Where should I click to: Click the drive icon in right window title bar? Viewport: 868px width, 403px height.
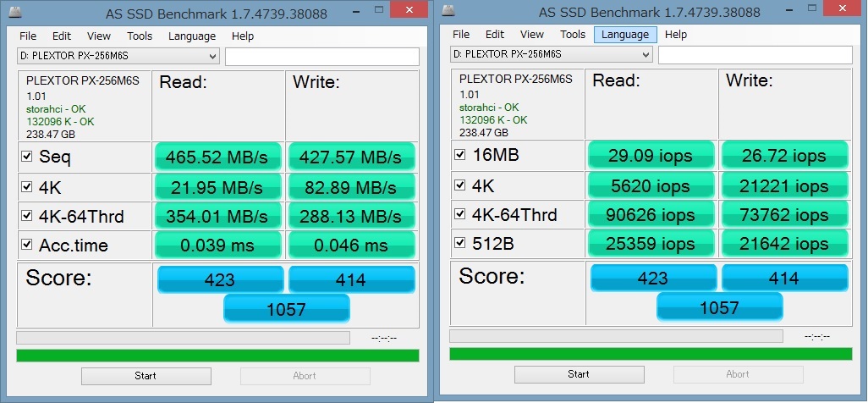449,11
